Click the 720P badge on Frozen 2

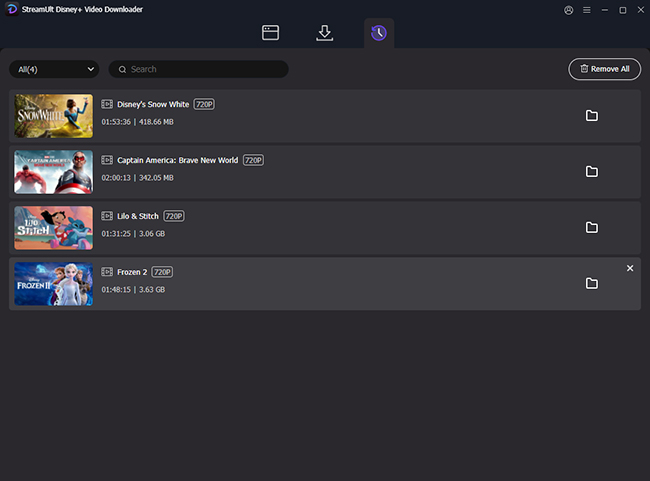[x=162, y=272]
